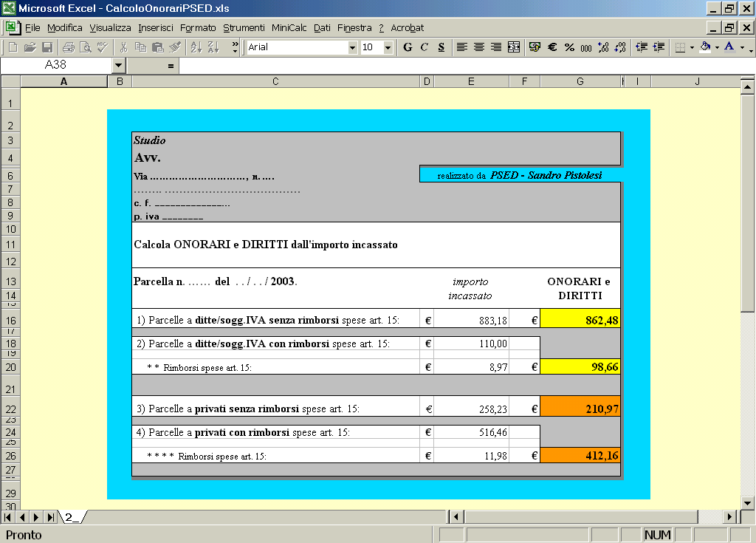The height and width of the screenshot is (543, 756).
Task: Open a file with the Open folder icon
Action: point(30,47)
